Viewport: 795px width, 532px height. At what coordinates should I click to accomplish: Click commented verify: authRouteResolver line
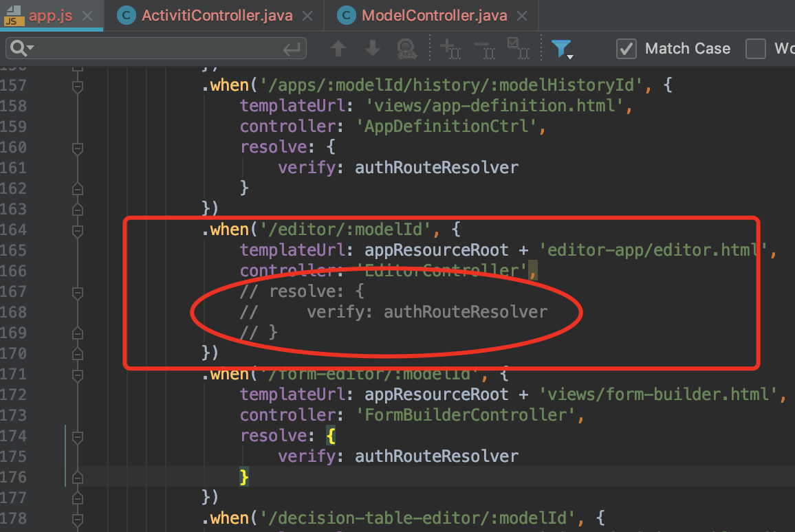427,311
